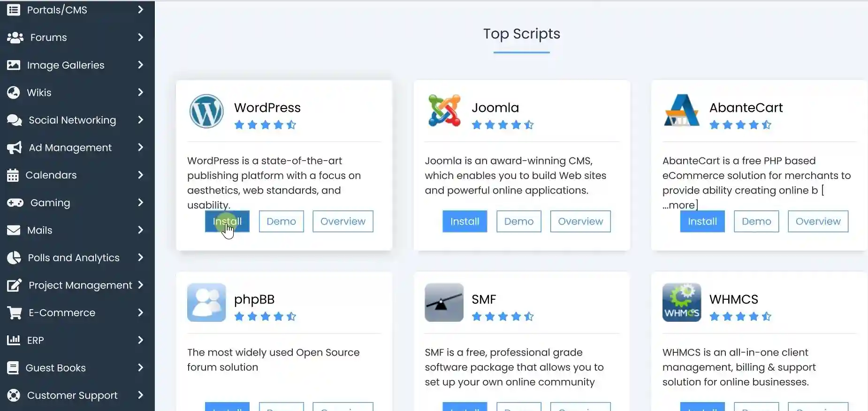Click the Top Scripts heading
The height and width of the screenshot is (411, 868).
coord(522,34)
